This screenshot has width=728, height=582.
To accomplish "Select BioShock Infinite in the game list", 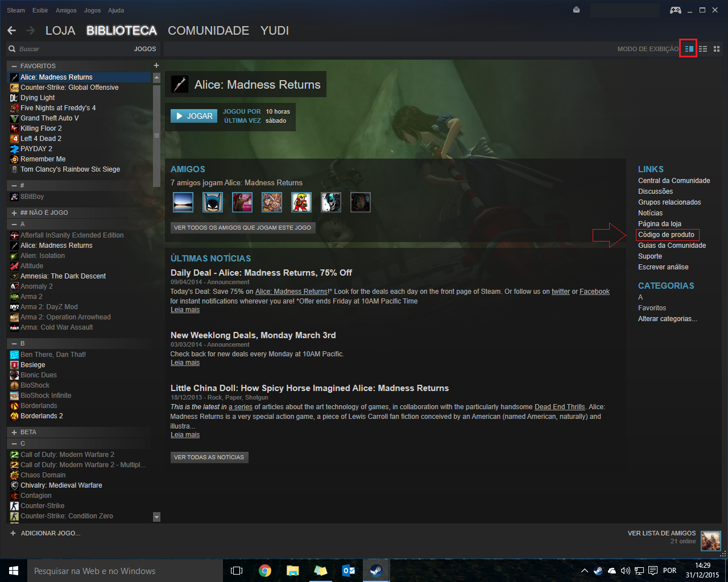I will (x=80, y=396).
